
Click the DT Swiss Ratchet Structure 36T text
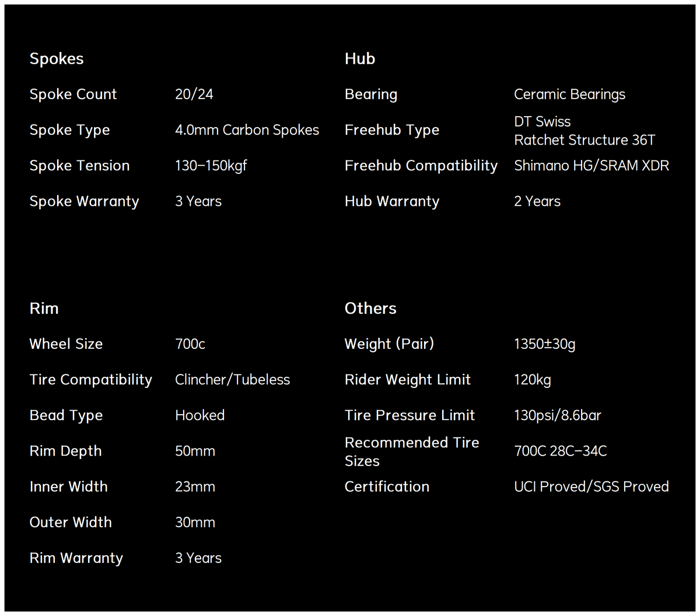coord(584,131)
